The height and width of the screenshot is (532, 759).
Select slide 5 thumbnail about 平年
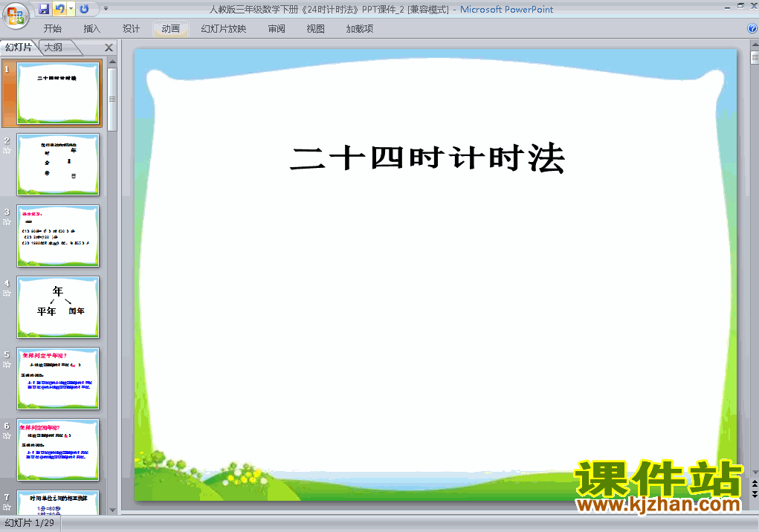coord(58,379)
